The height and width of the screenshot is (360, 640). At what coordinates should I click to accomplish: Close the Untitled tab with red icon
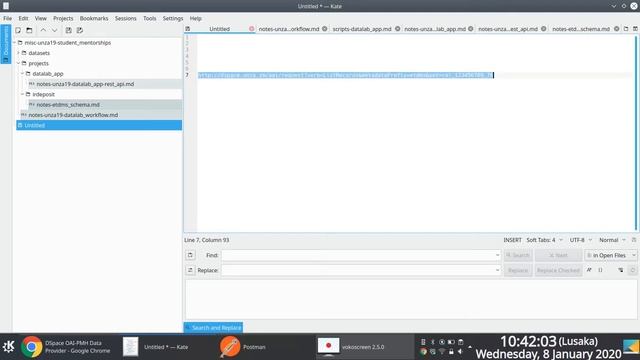click(x=251, y=29)
